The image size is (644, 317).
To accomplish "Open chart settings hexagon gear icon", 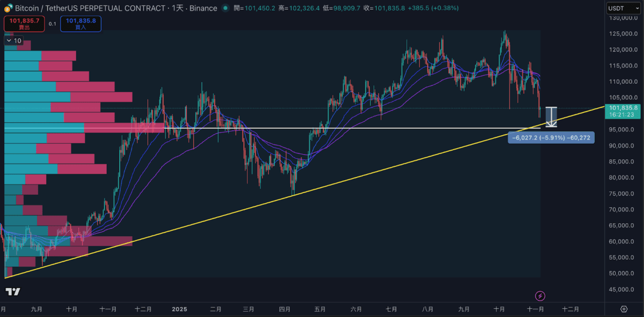I will [624, 309].
